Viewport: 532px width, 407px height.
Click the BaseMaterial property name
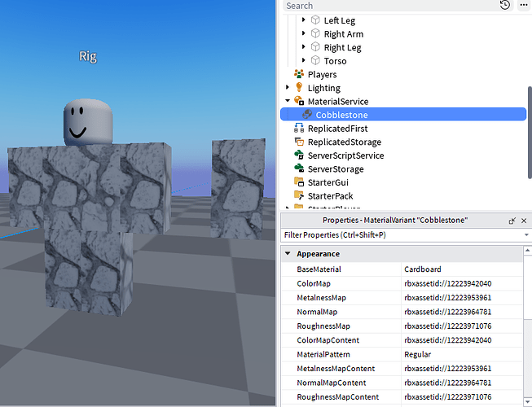tap(319, 269)
